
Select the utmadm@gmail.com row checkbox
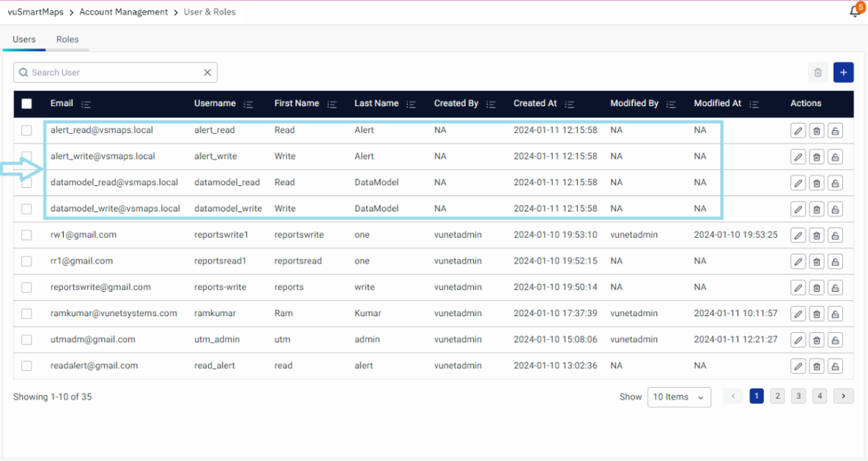pyautogui.click(x=26, y=340)
